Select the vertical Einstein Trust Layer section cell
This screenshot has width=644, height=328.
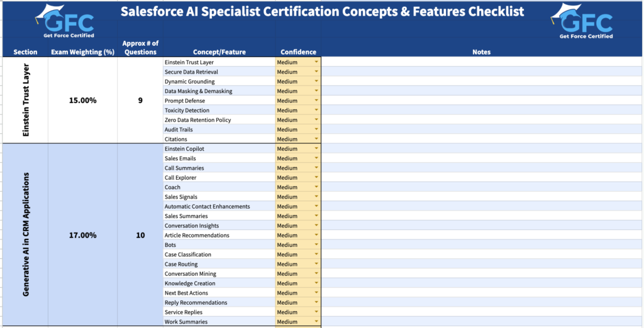click(x=25, y=100)
